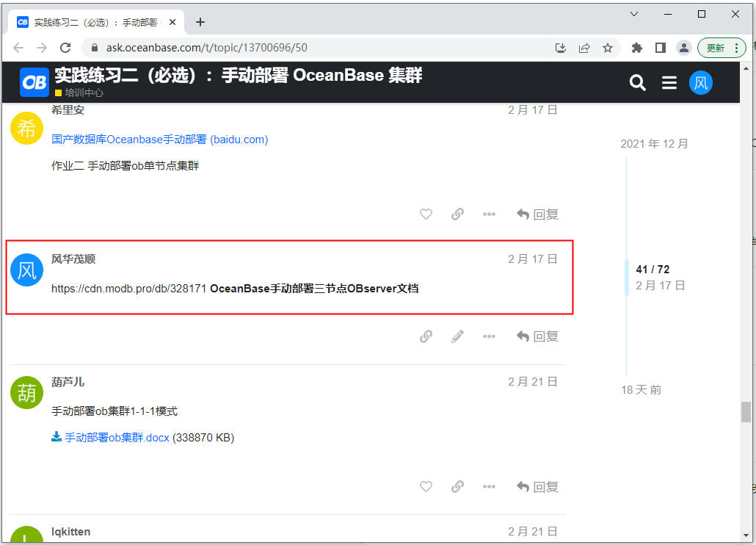Copy link to 葫芦儿's post
756x545 pixels.
coord(457,487)
